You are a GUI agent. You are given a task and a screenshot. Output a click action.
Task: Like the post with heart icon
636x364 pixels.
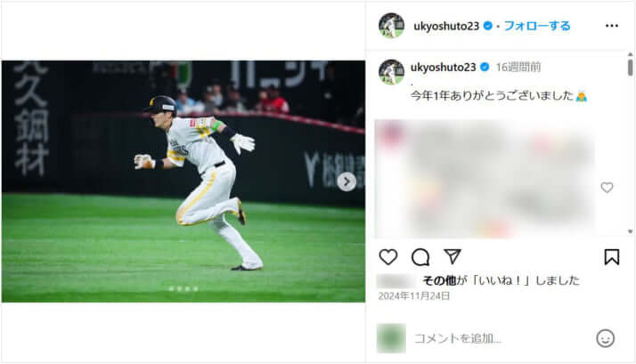[388, 257]
